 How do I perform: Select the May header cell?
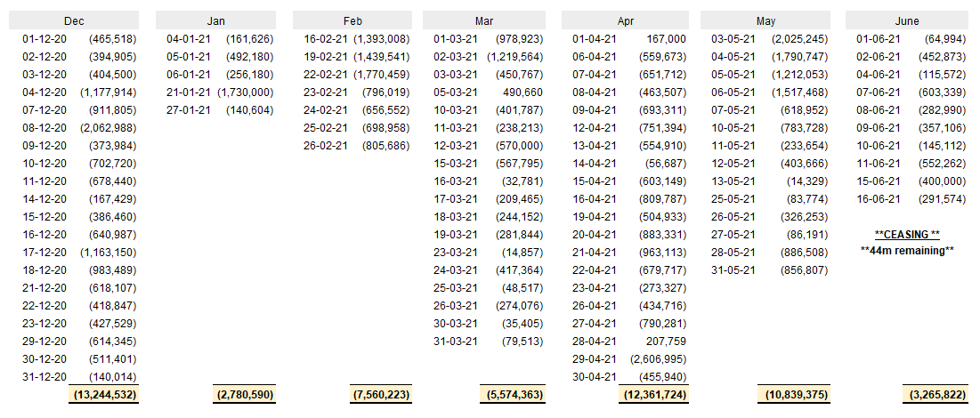click(765, 20)
